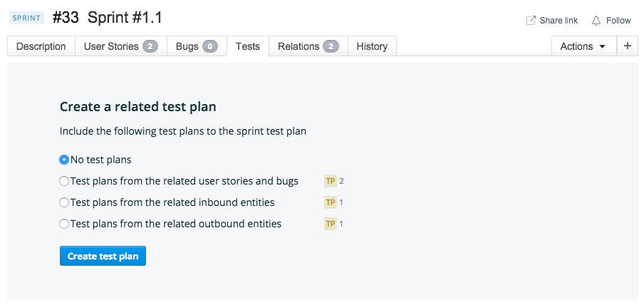
Task: Click the Create test plan button
Action: pyautogui.click(x=103, y=256)
